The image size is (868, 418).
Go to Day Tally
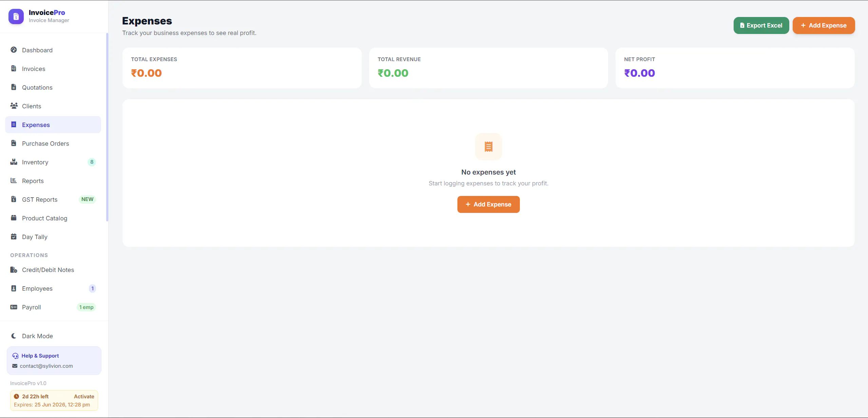53,237
